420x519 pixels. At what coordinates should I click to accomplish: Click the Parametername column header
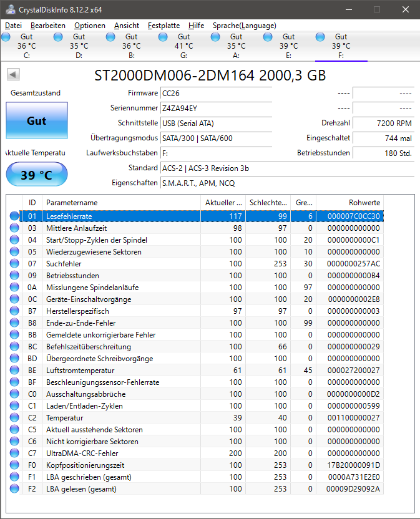tap(121, 202)
